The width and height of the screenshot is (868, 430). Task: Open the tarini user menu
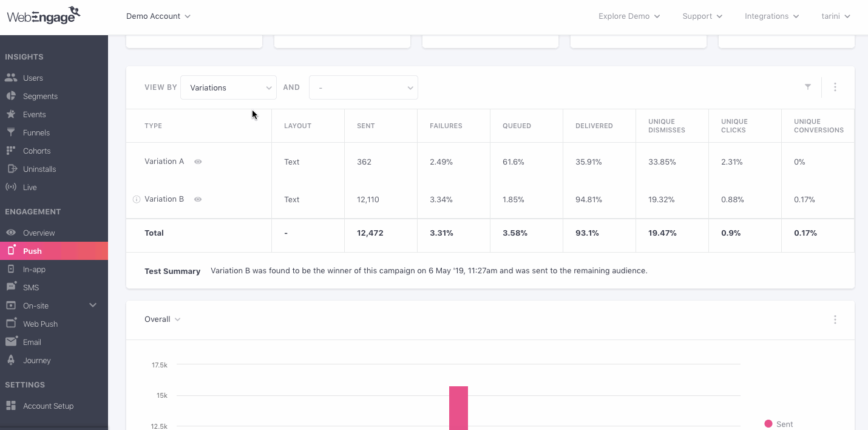(836, 16)
